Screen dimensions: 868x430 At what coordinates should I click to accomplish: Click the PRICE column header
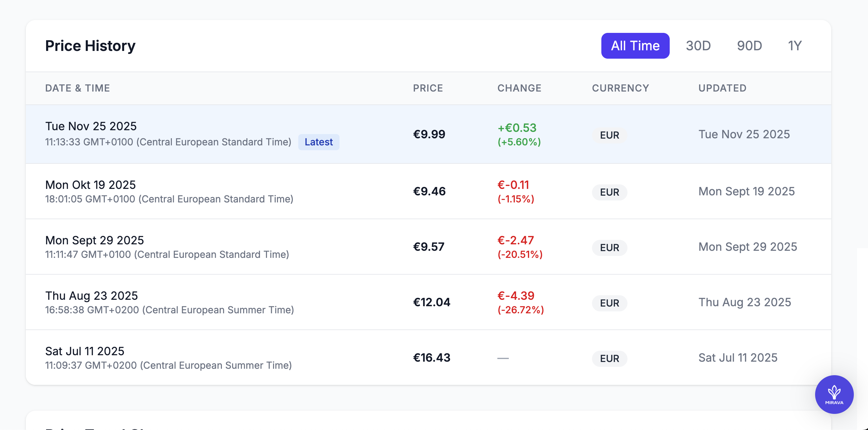(428, 88)
